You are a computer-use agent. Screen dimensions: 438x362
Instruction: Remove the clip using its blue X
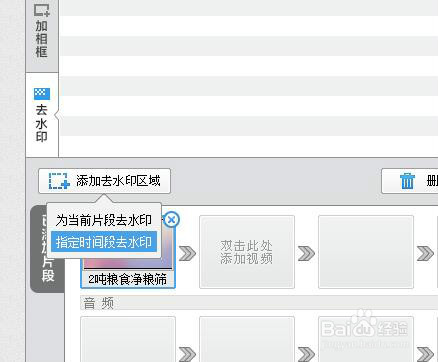pyautogui.click(x=172, y=220)
